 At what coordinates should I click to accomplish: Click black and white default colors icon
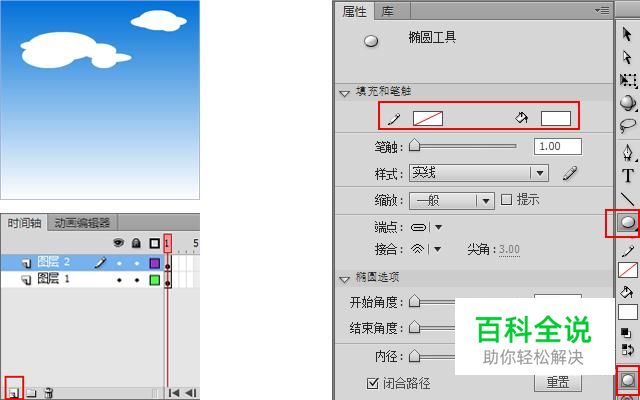[x=625, y=332]
